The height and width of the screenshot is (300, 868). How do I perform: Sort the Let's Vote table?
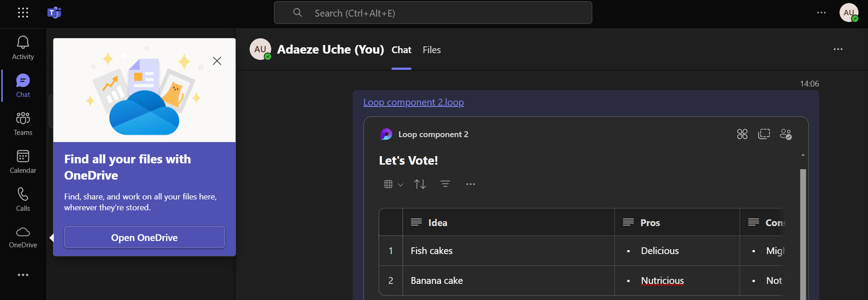[420, 184]
